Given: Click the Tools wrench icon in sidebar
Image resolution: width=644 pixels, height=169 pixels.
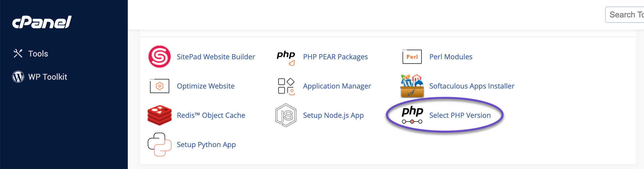Looking at the screenshot, I should click(x=18, y=53).
